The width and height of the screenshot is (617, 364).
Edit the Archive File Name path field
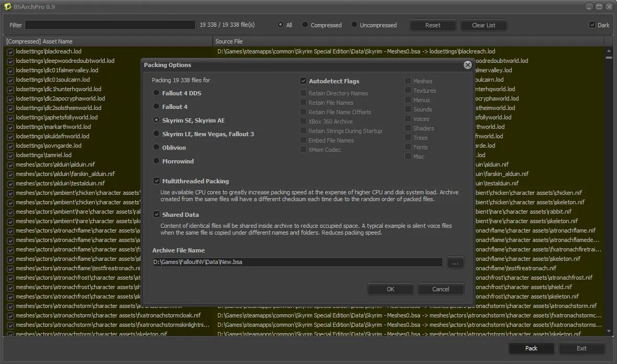click(x=297, y=262)
